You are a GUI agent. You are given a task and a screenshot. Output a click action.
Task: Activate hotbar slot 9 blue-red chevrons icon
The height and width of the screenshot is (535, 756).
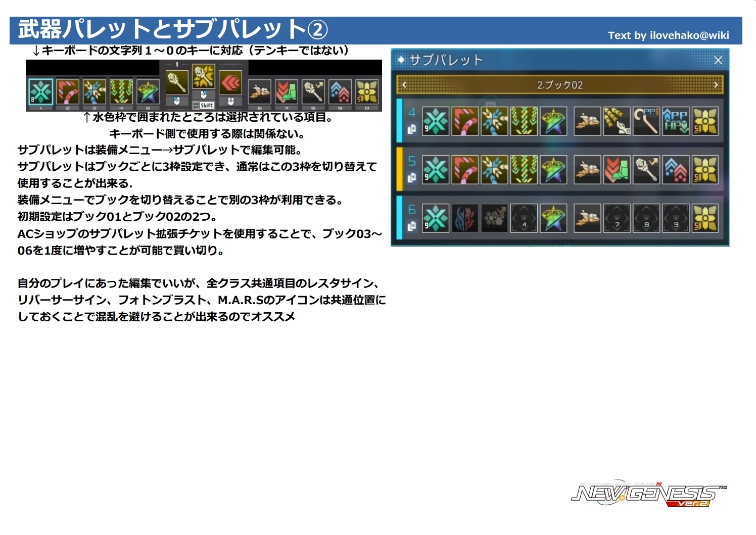[340, 92]
